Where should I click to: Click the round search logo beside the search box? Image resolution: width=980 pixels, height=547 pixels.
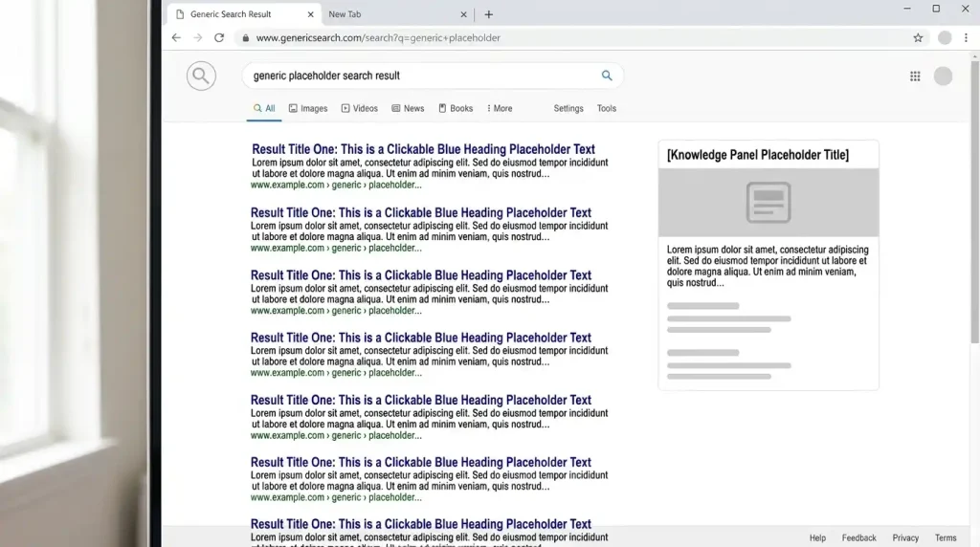(201, 77)
